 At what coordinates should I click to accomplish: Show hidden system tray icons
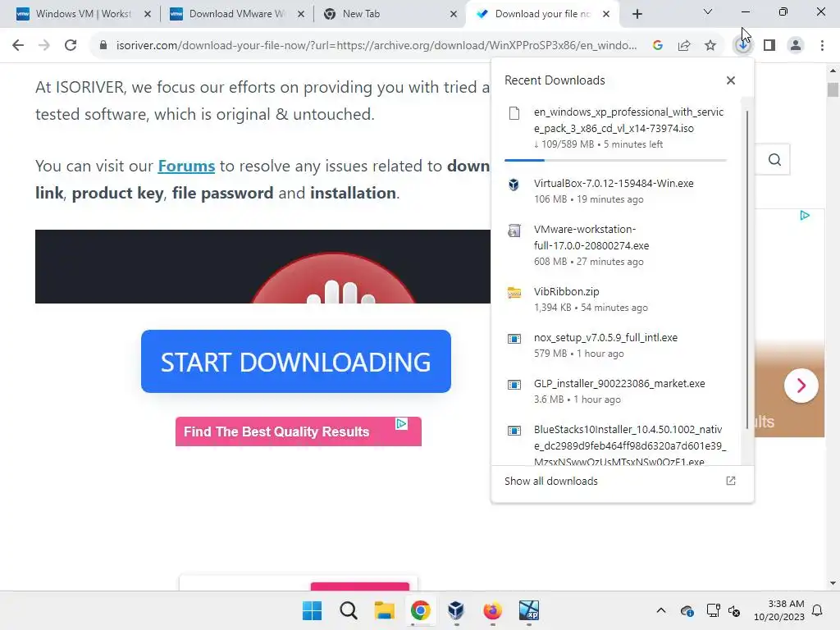tap(661, 610)
